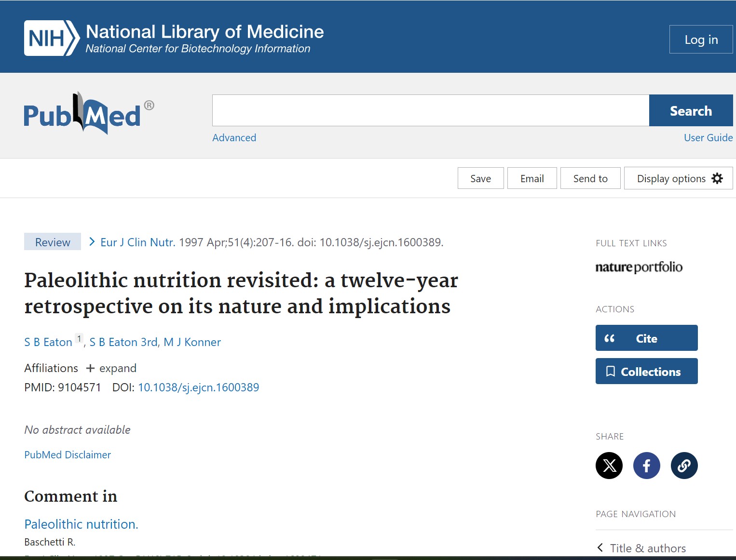736x560 pixels.
Task: Open the Advanced search page
Action: 234,138
